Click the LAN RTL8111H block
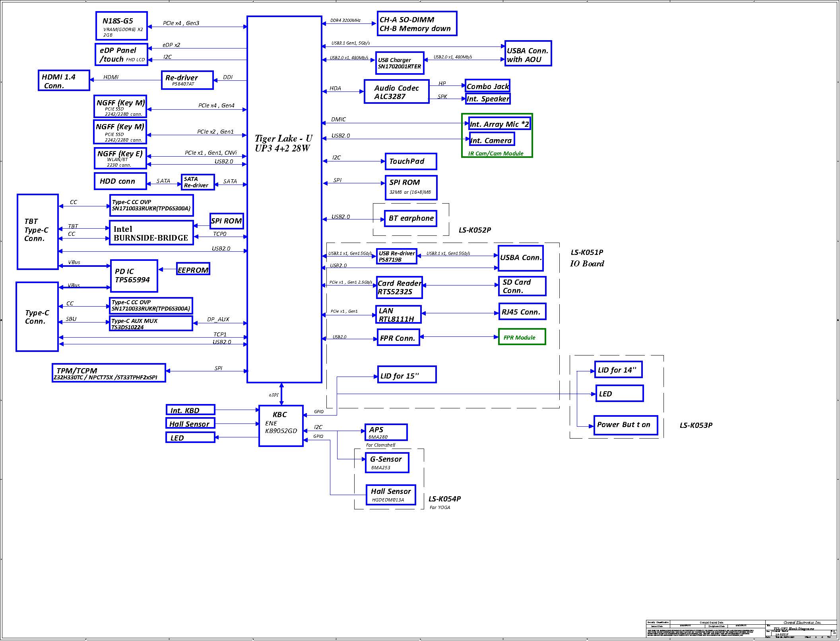The height and width of the screenshot is (641, 840). click(x=398, y=315)
